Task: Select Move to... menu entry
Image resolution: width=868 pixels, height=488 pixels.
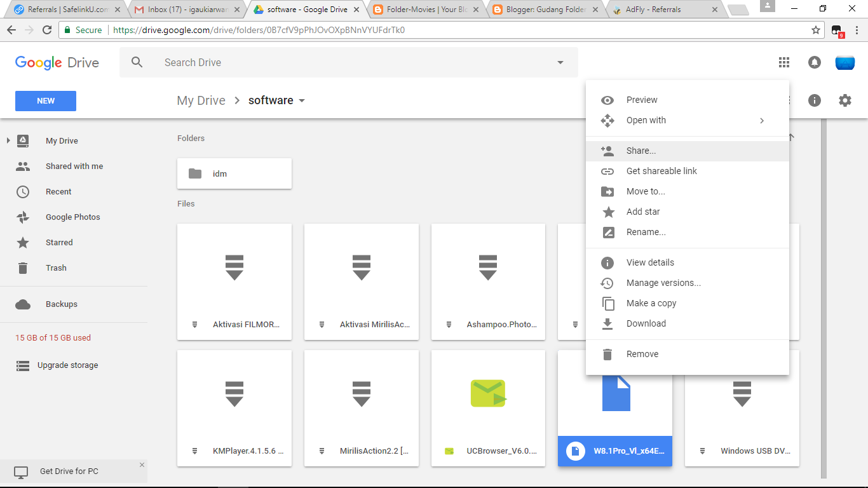Action: coord(688,191)
